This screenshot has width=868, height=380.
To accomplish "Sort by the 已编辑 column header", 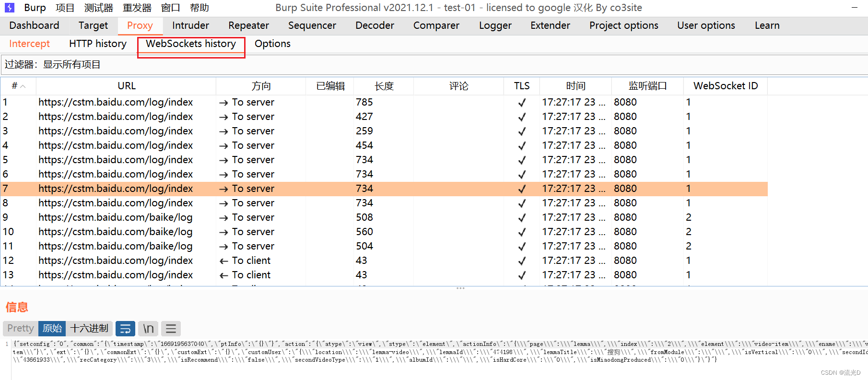I will coord(330,86).
